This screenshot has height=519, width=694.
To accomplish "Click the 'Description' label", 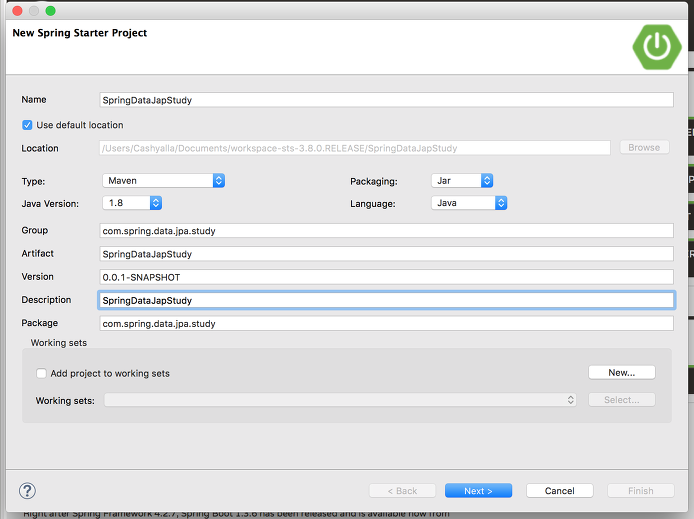I will [46, 300].
